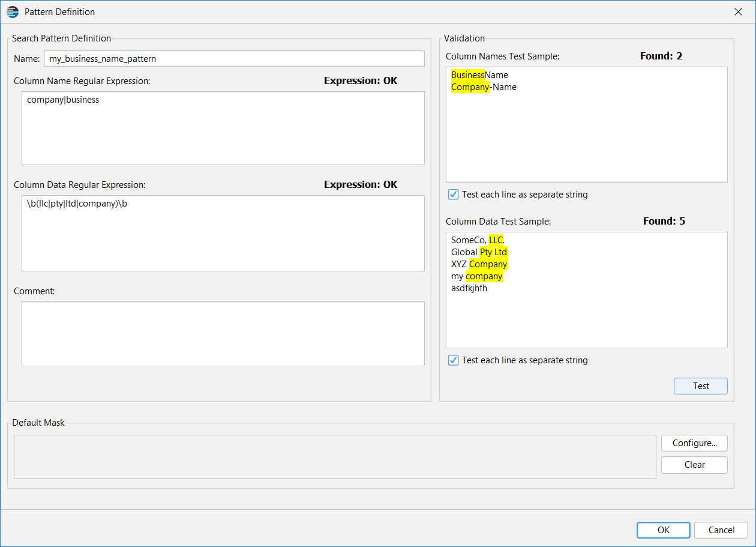The height and width of the screenshot is (547, 756).
Task: Click the 'my company' sample line
Action: 477,276
